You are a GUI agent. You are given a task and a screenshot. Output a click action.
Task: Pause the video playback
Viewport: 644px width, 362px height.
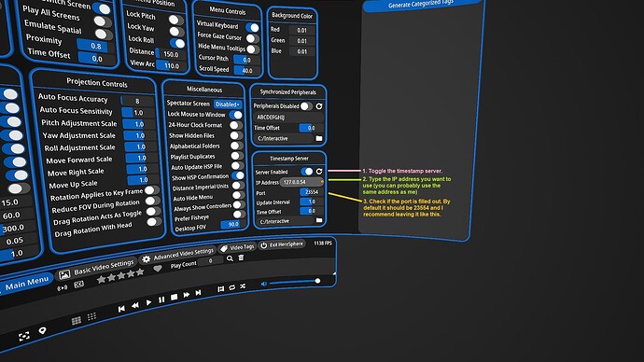[x=161, y=299]
